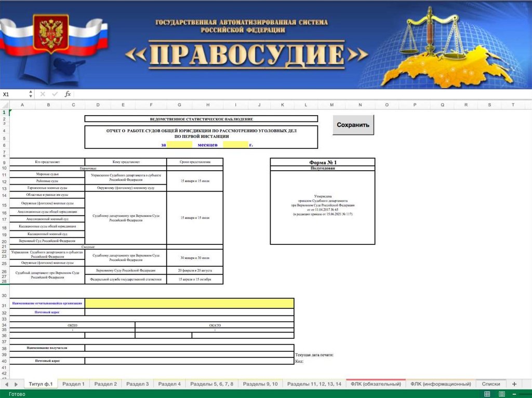Click yellow months cell after 'за'
This screenshot has width=532, height=398.
(179, 144)
